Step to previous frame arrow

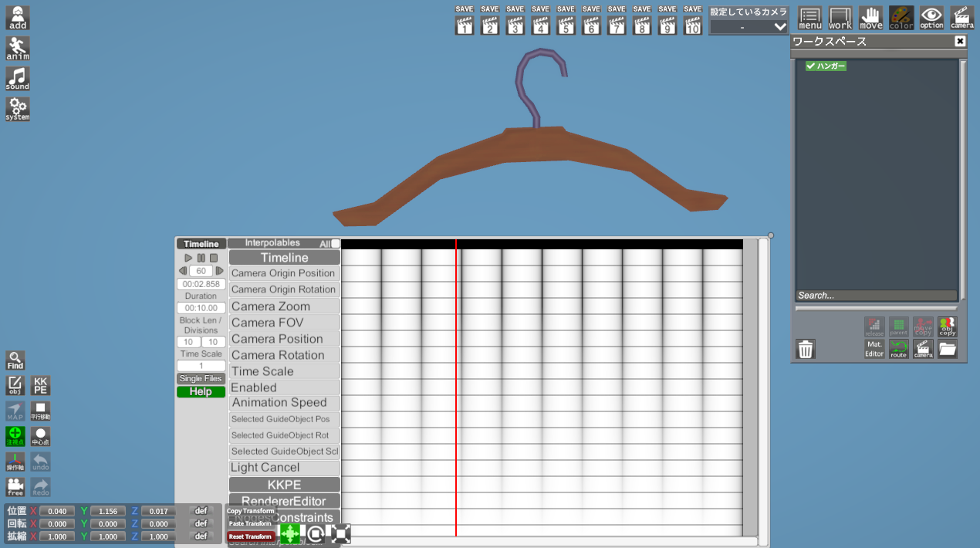(x=183, y=271)
